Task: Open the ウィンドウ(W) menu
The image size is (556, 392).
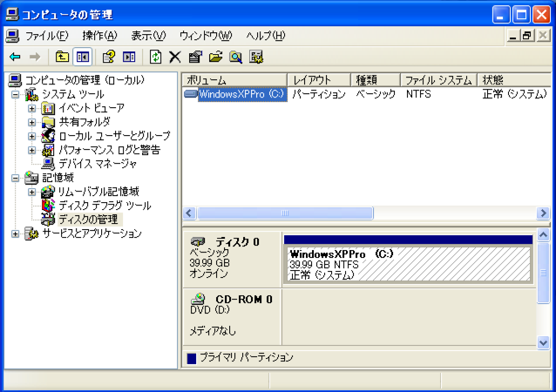Action: pyautogui.click(x=206, y=36)
